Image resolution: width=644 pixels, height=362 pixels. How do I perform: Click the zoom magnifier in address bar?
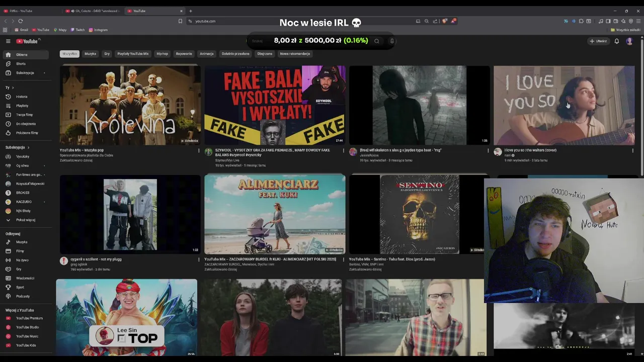pos(427,21)
